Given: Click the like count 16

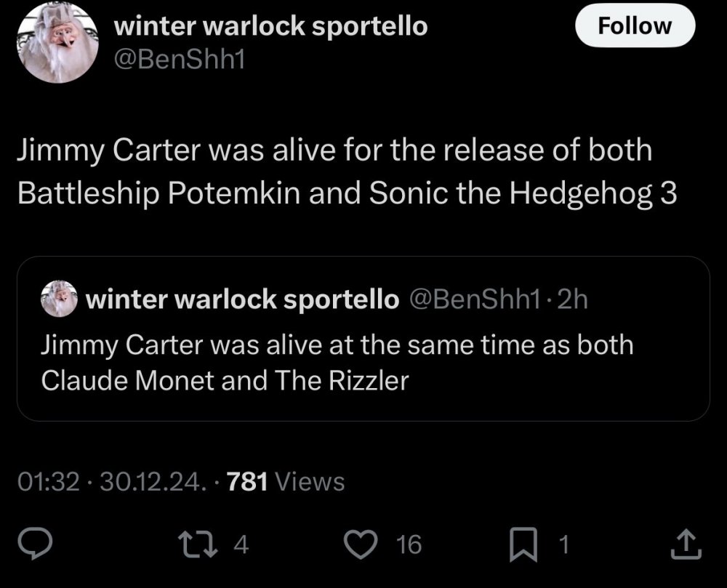Looking at the screenshot, I should 409,544.
